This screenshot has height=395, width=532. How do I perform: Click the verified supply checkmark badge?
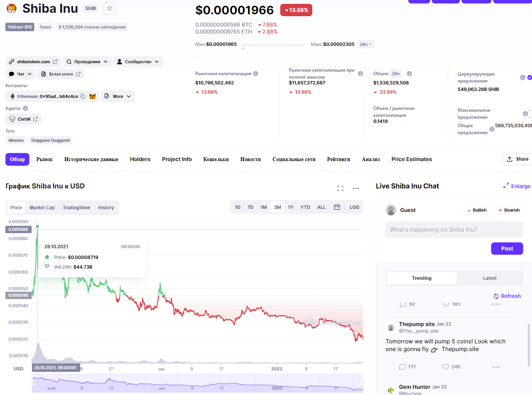tap(530, 77)
